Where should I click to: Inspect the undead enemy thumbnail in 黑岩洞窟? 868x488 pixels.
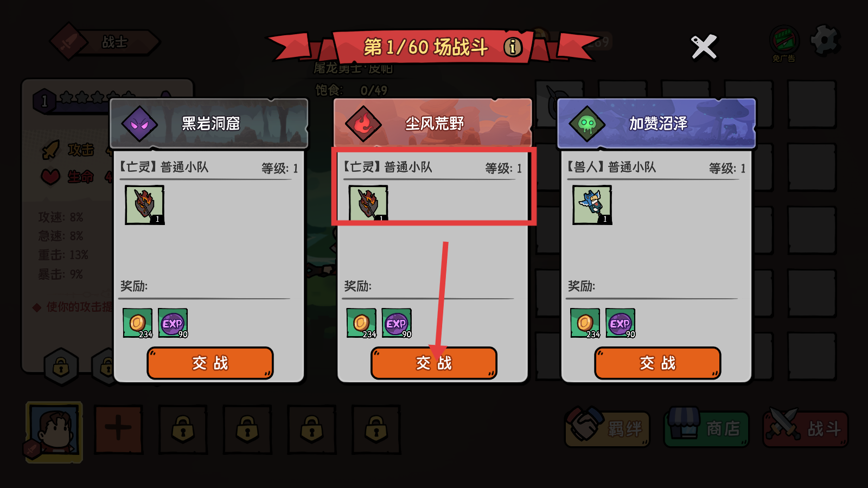(x=144, y=205)
